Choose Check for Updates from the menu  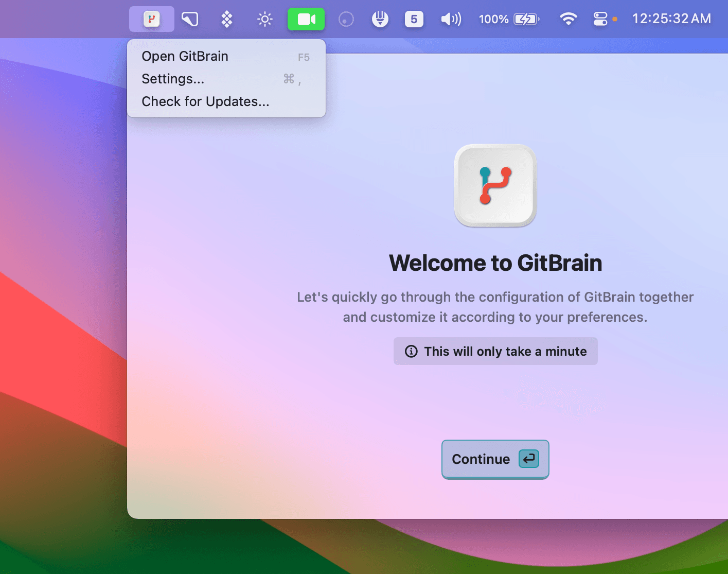205,101
